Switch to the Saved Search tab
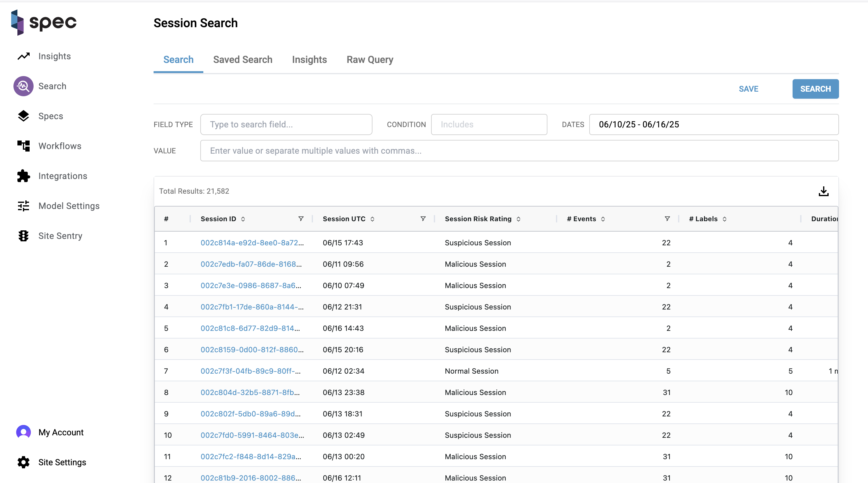 coord(243,60)
